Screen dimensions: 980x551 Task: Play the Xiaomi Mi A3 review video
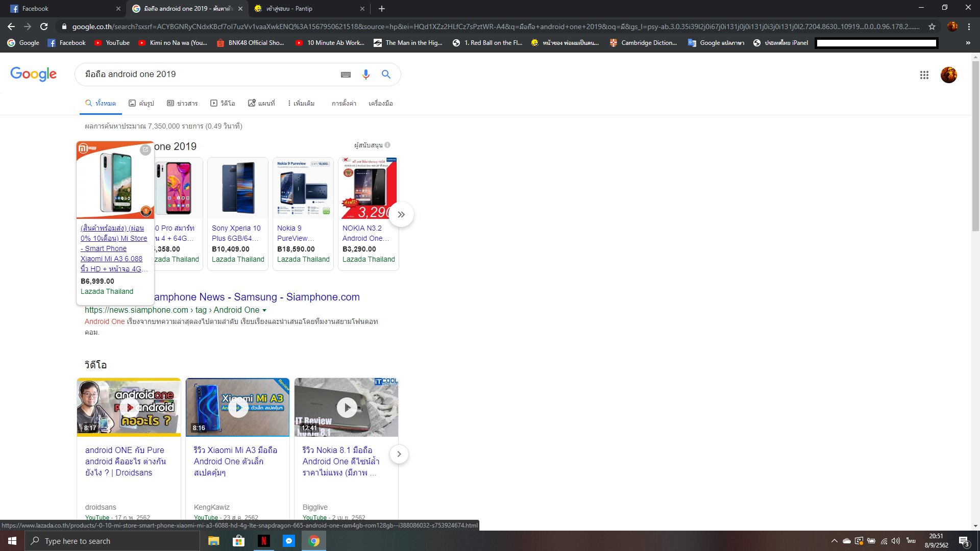[x=238, y=407]
